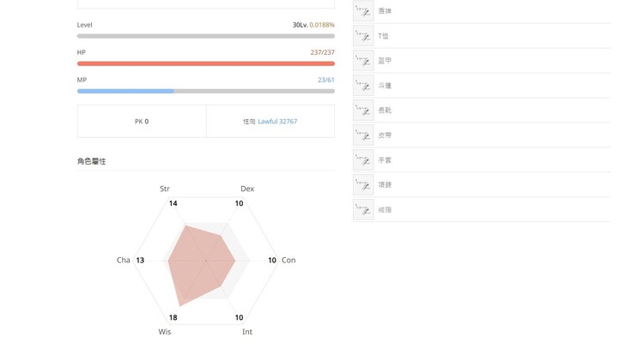Click the Wis value 18 on the chart

(173, 317)
